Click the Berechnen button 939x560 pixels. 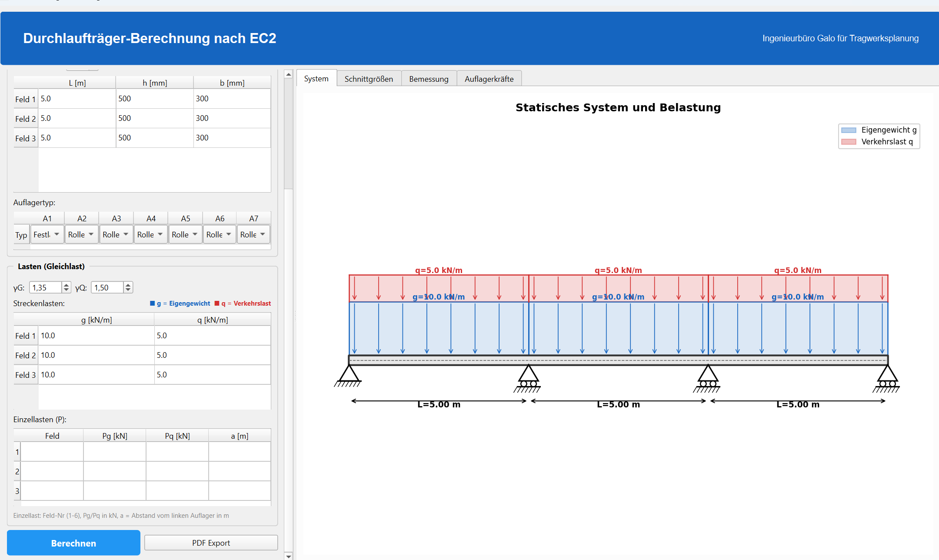pyautogui.click(x=73, y=543)
